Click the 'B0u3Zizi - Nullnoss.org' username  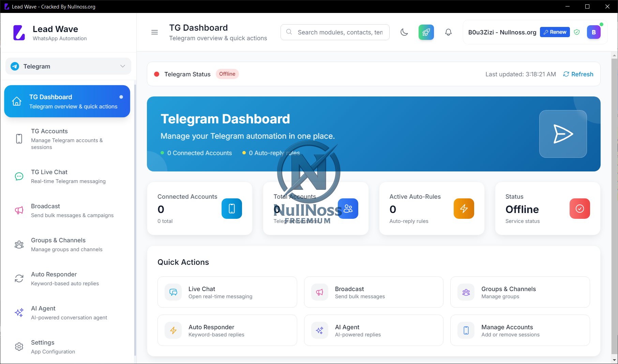coord(502,32)
